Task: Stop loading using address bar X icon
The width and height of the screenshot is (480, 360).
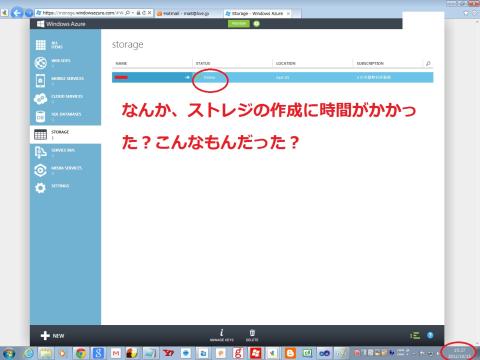Action: [149, 13]
